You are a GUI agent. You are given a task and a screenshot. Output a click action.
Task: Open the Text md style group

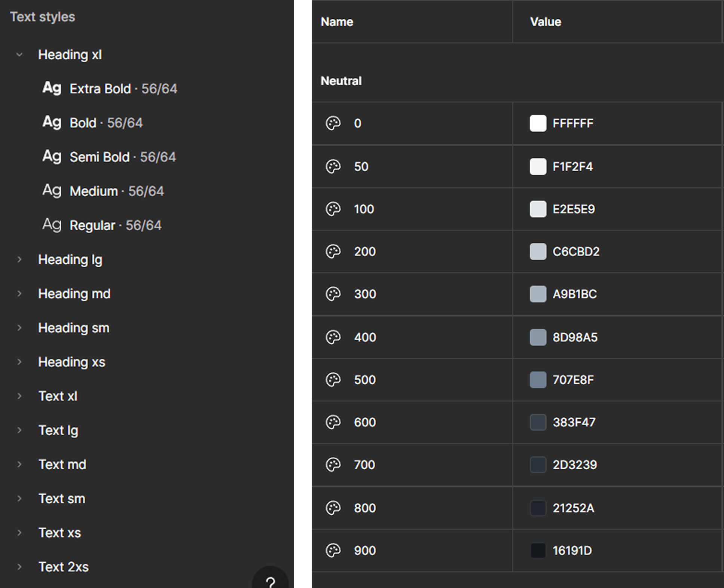point(19,464)
